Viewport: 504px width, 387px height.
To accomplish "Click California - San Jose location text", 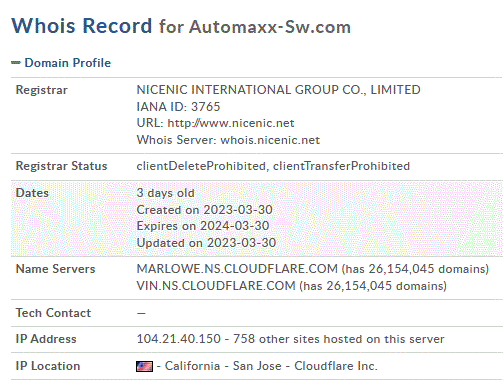I will pos(223,366).
